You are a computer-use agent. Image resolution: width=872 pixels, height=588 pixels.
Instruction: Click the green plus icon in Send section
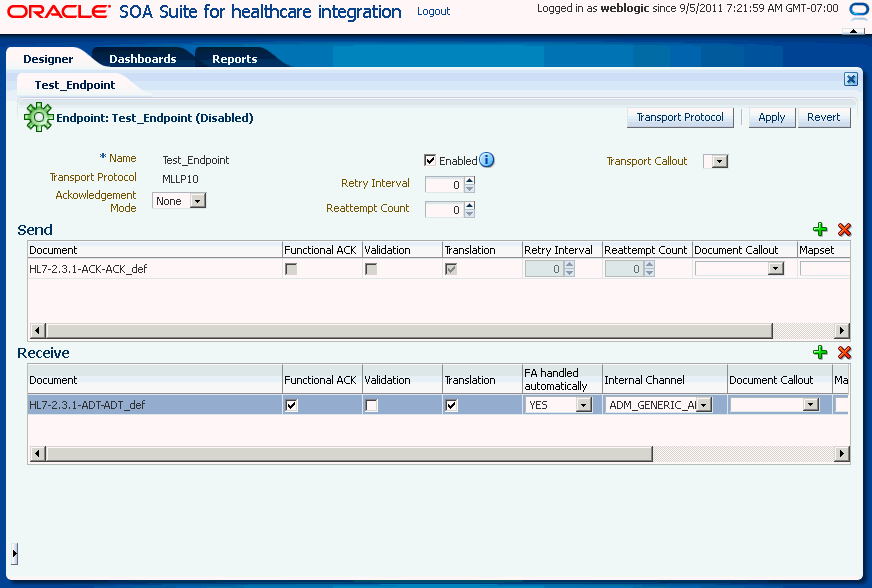pos(820,229)
